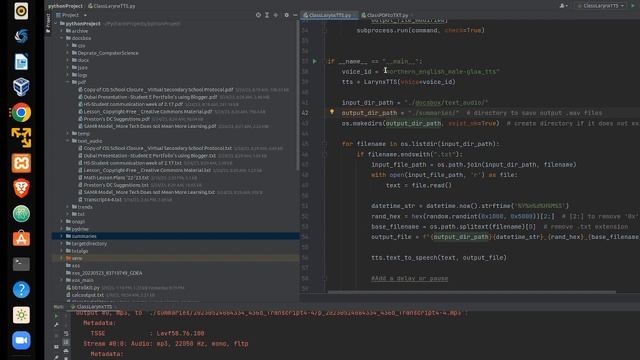The height and width of the screenshot is (360, 640).
Task: Click the green rerun button in Run panel
Action: coord(56,316)
